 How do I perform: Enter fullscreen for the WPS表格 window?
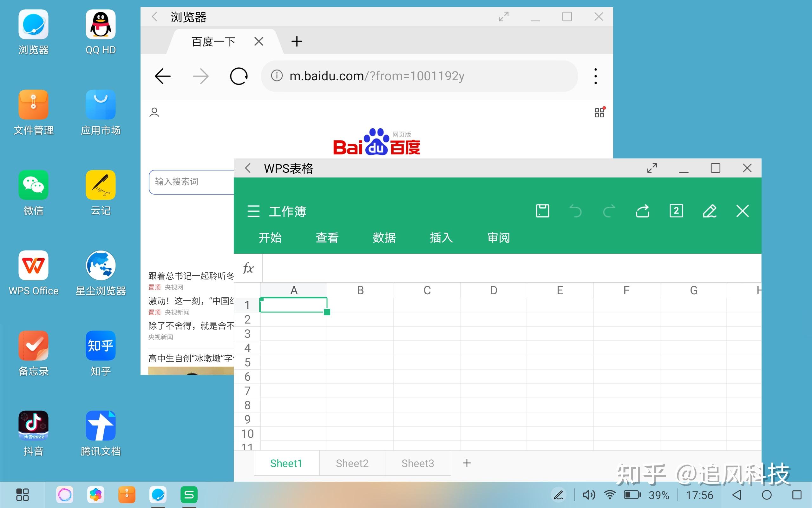pyautogui.click(x=652, y=168)
